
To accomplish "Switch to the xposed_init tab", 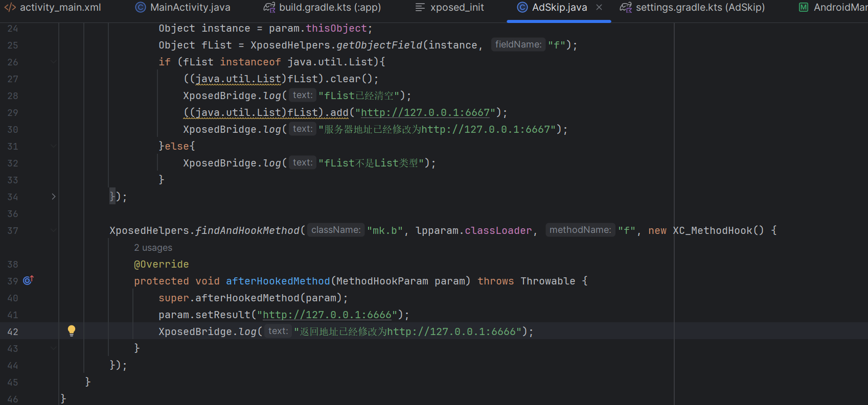I will [x=449, y=8].
